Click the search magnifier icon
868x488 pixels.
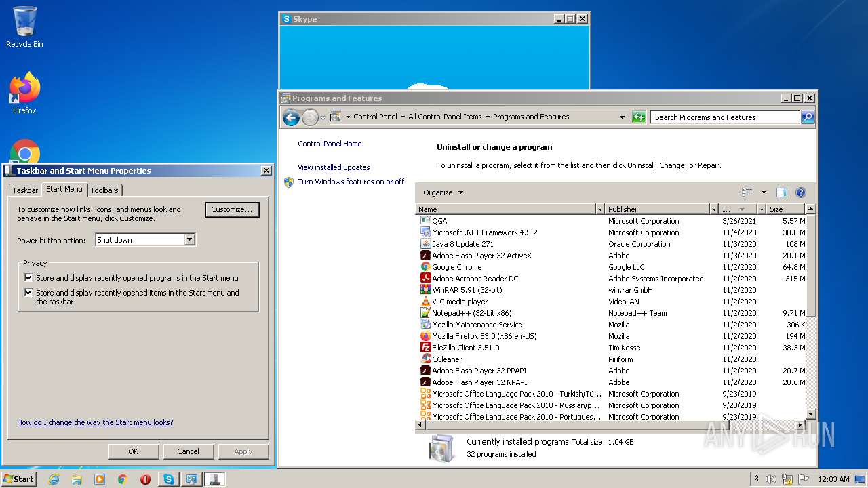coord(807,117)
